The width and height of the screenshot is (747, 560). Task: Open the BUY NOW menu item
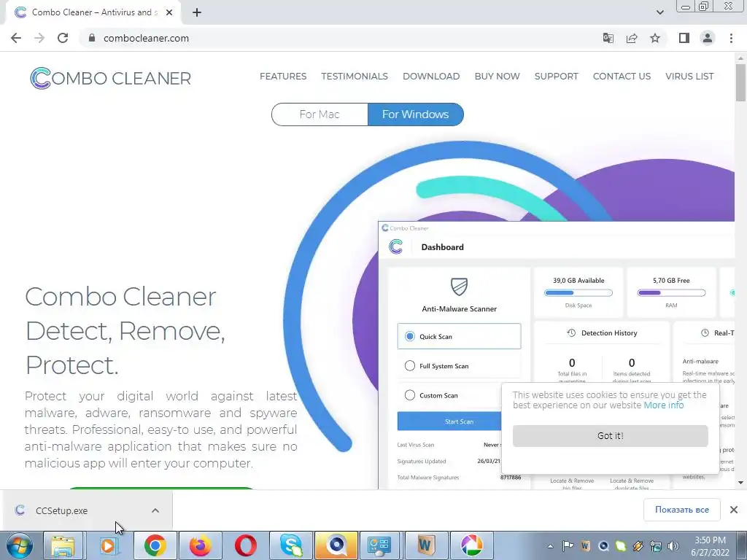coord(497,76)
